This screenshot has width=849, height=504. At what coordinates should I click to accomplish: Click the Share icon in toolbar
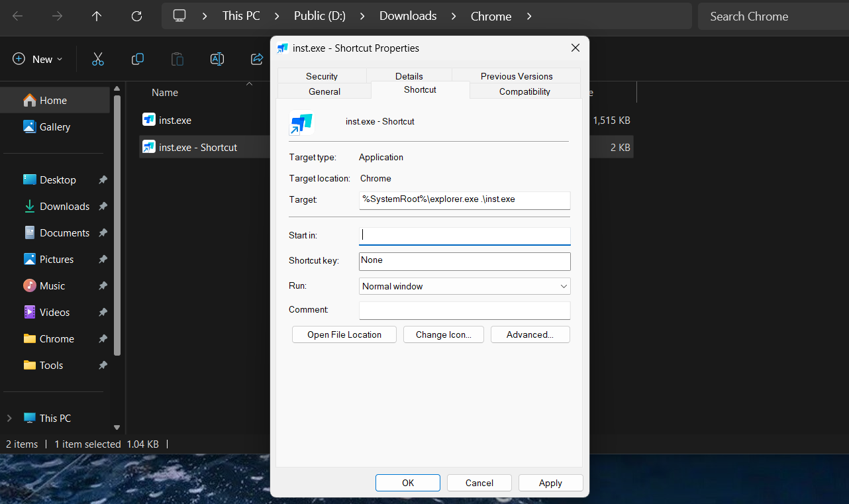click(257, 60)
